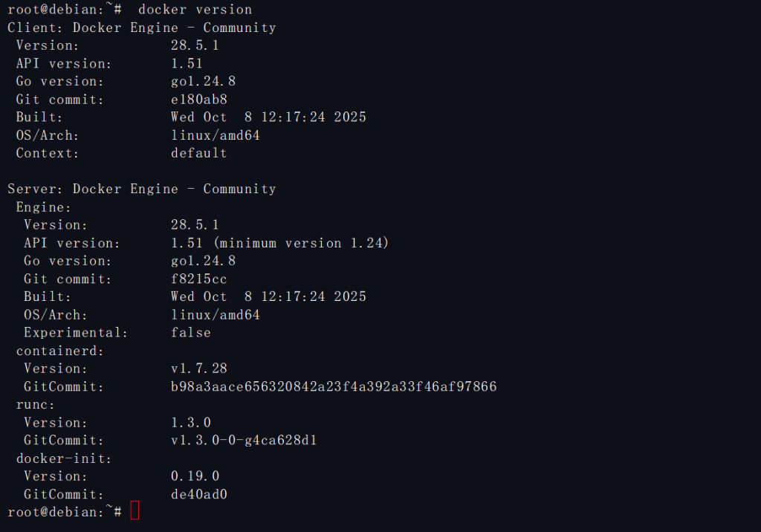
Task: Click the docker-init GitCommit de40ad0
Action: click(x=199, y=493)
